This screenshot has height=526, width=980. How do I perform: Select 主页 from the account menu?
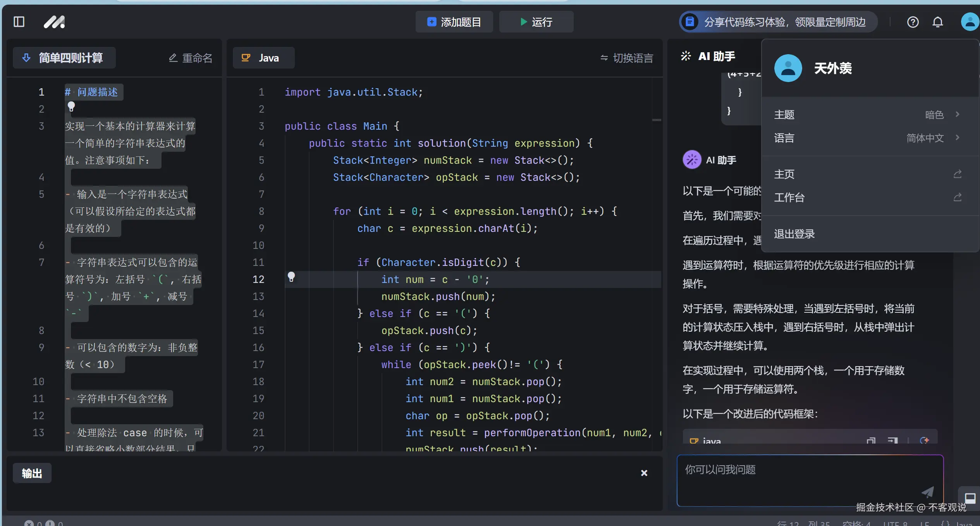click(x=784, y=174)
